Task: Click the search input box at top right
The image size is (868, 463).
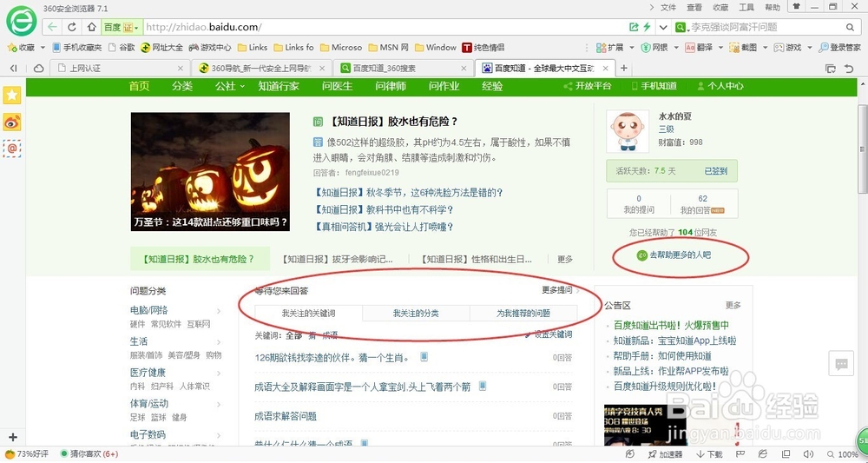Action: [766, 27]
